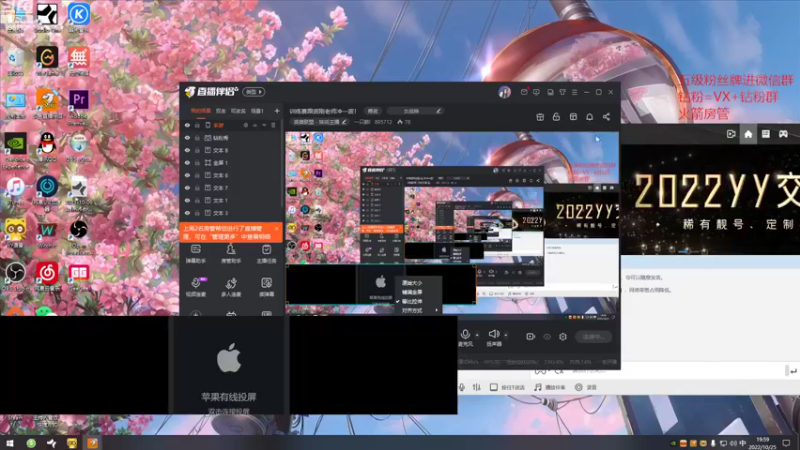The height and width of the screenshot is (450, 800).
Task: Open the 弹幕助手 tool
Action: [x=196, y=254]
